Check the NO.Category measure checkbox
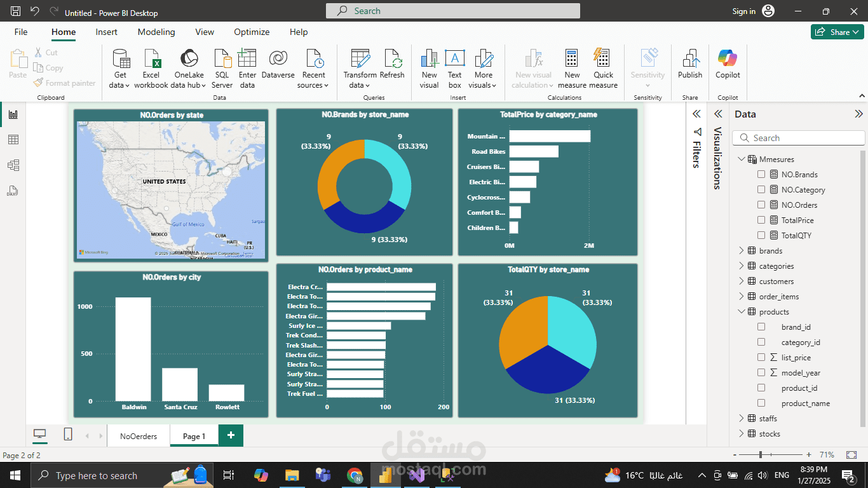This screenshot has width=868, height=488. coord(761,189)
